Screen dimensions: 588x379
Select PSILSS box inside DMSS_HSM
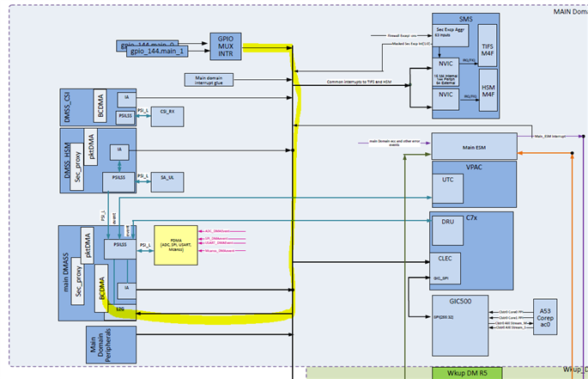[118, 182]
